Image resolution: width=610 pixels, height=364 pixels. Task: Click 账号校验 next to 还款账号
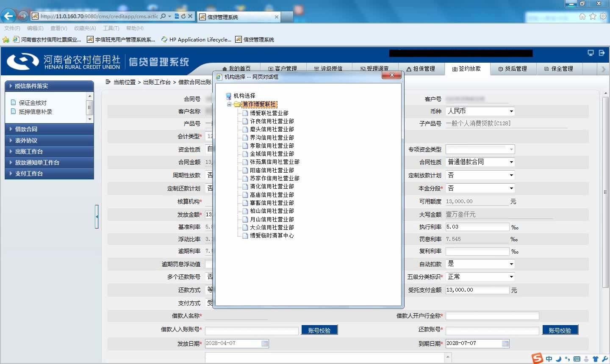560,330
